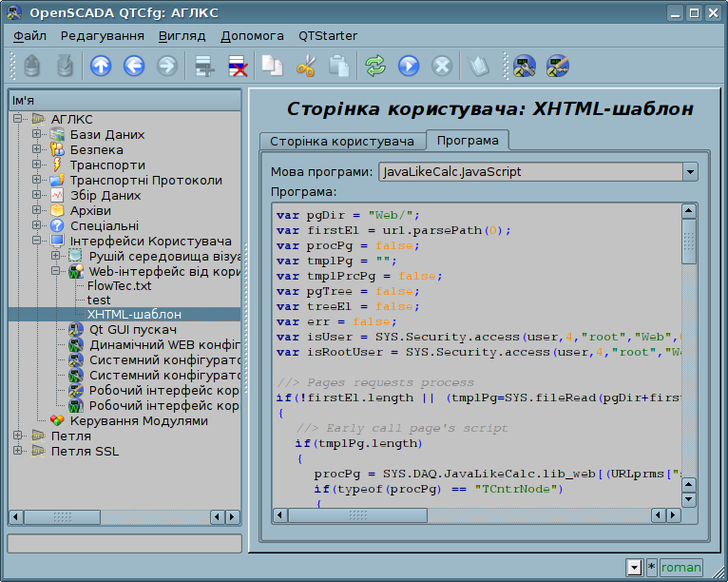Click the blue Start/Run play icon
728x582 pixels.
(409, 66)
